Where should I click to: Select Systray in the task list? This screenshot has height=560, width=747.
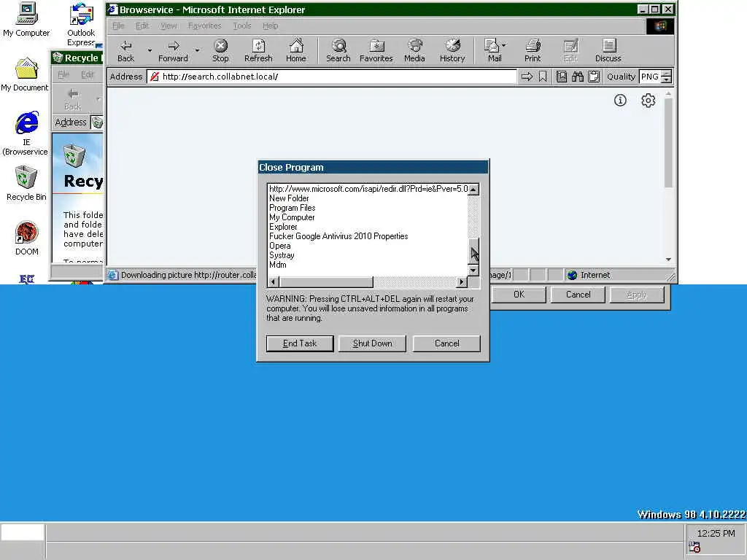[282, 255]
